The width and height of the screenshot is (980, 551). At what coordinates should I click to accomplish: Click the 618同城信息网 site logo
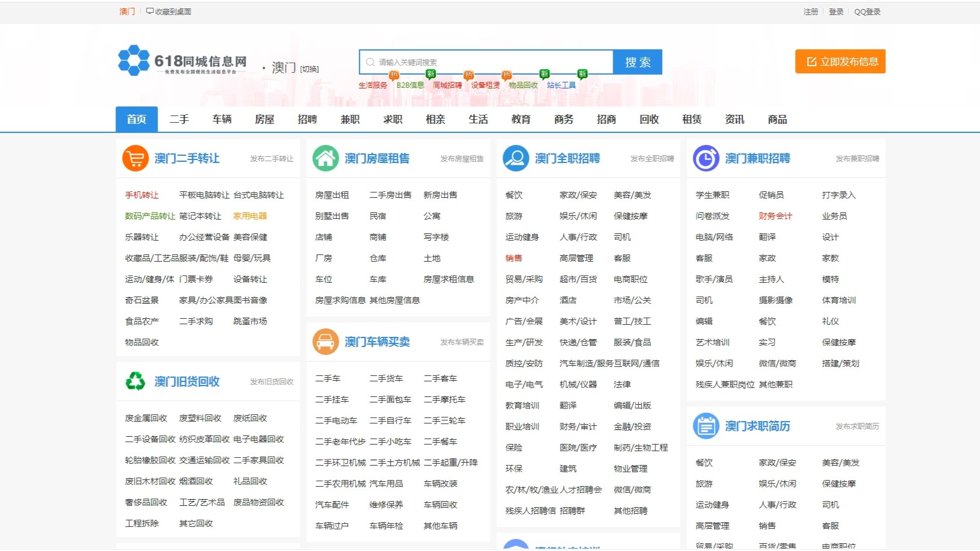[x=182, y=61]
